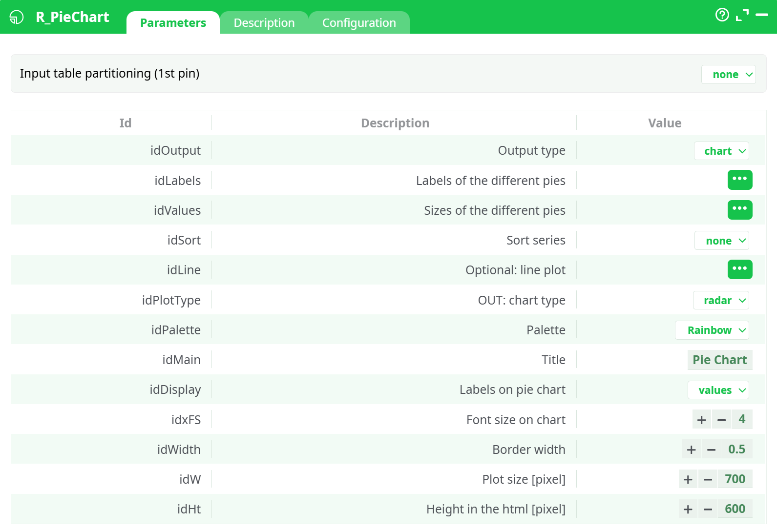Open the Labels on pie chart values dropdown
The width and height of the screenshot is (777, 532).
tap(718, 390)
